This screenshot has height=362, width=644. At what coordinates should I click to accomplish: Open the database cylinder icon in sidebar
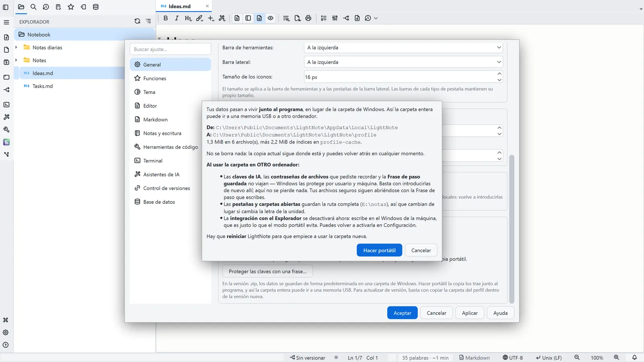pyautogui.click(x=96, y=7)
